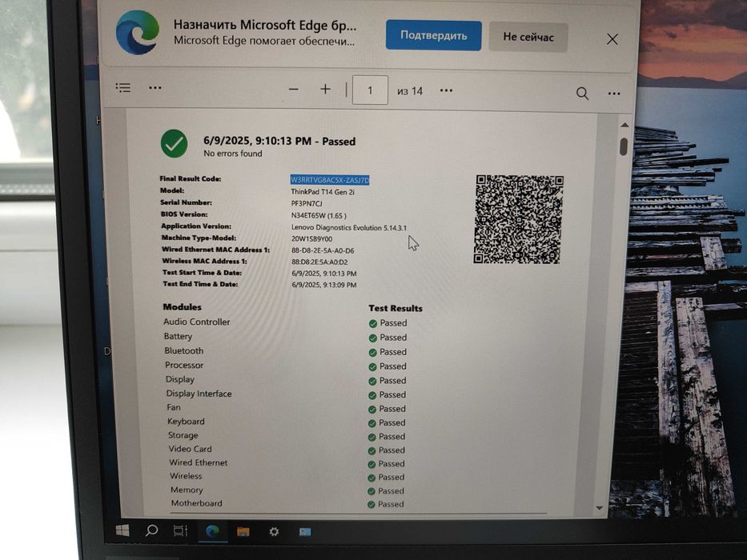Click the 'Fan' module row

point(174,407)
